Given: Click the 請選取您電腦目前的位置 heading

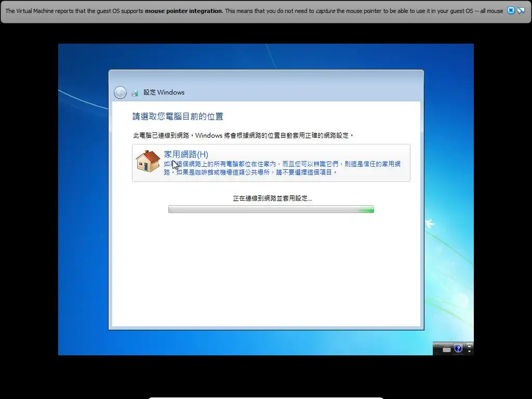Looking at the screenshot, I should coord(178,117).
